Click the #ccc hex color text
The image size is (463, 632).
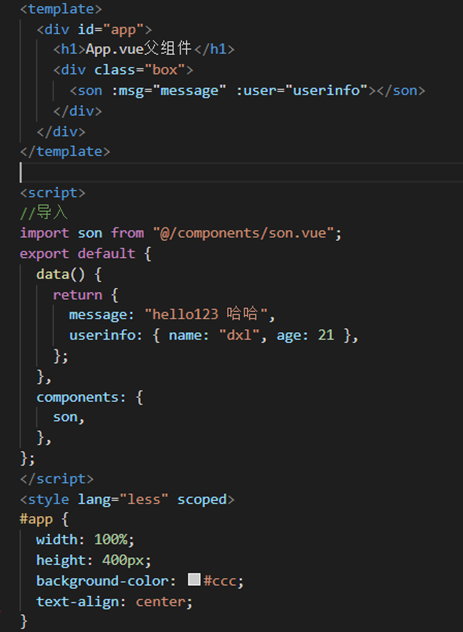pyautogui.click(x=219, y=581)
